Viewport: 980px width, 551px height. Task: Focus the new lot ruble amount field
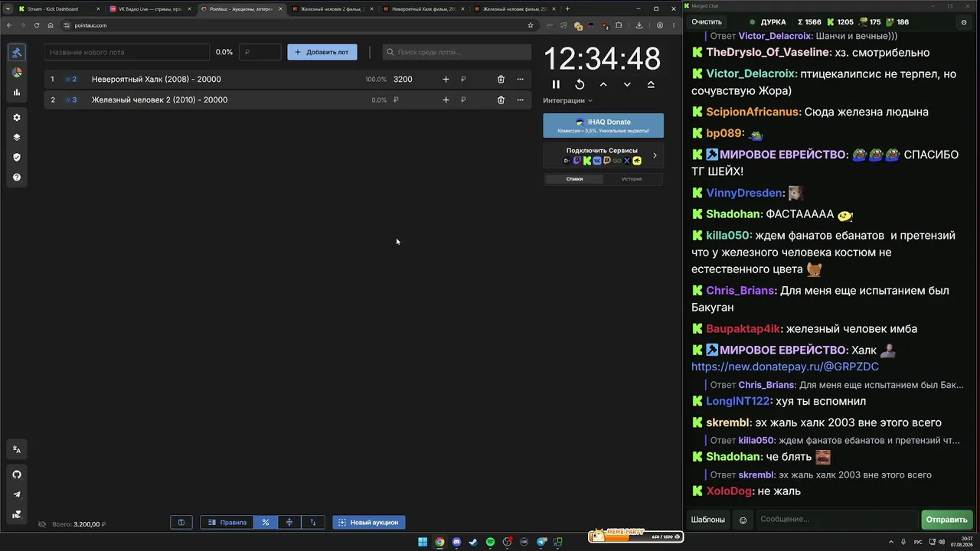pos(260,52)
